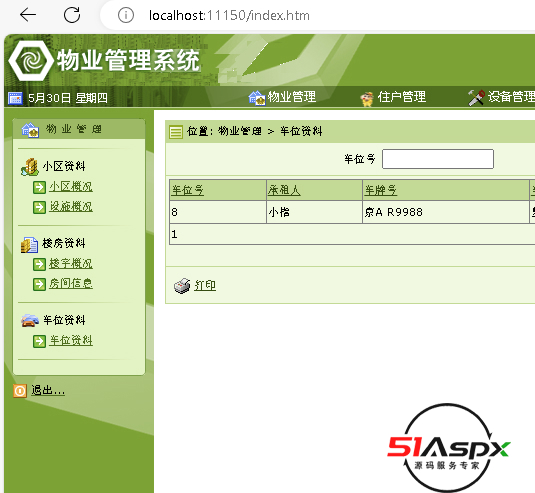Open the 设备管理 top menu
Image resolution: width=535 pixels, height=493 pixels.
[x=501, y=97]
